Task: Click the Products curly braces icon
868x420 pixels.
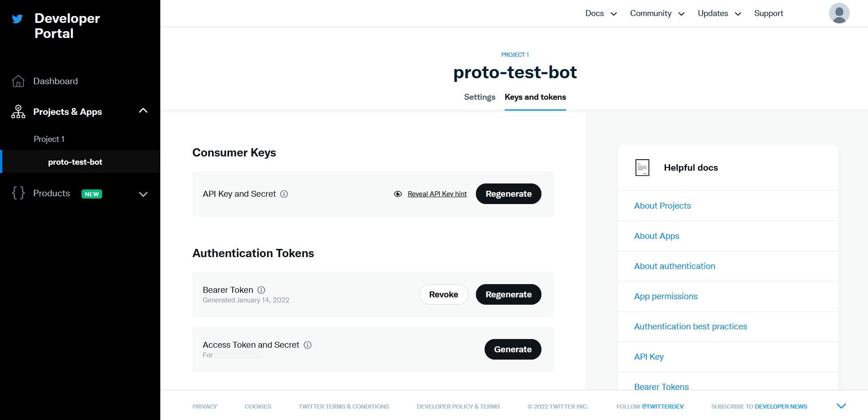Action: click(x=18, y=193)
